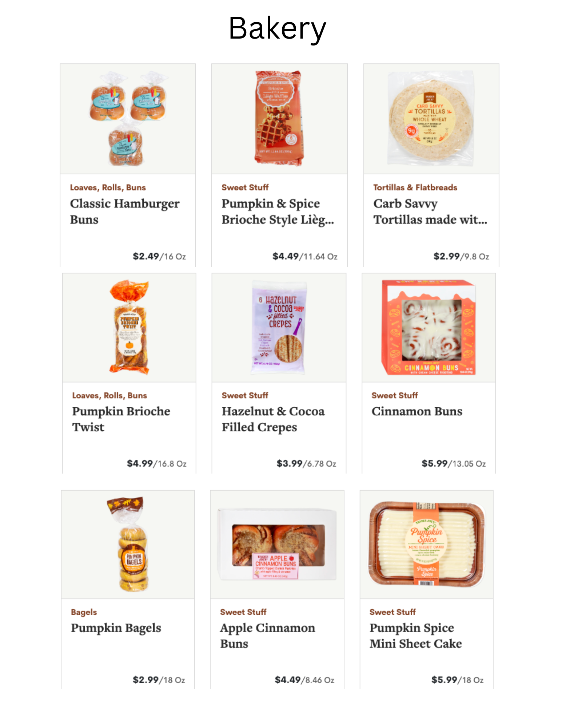
Task: Open Pumpkin Spice Mini Sheet Cake title
Action: [416, 636]
